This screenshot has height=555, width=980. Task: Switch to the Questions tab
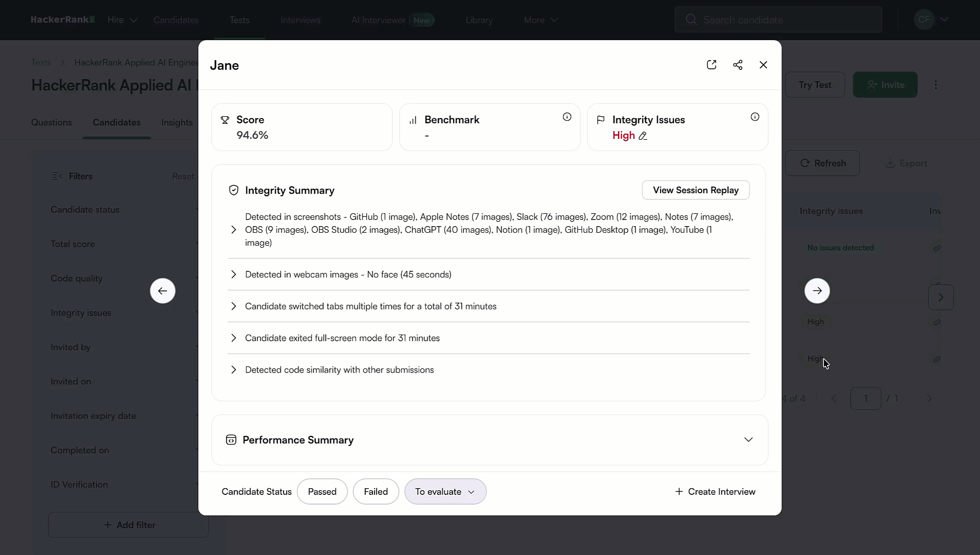(51, 122)
